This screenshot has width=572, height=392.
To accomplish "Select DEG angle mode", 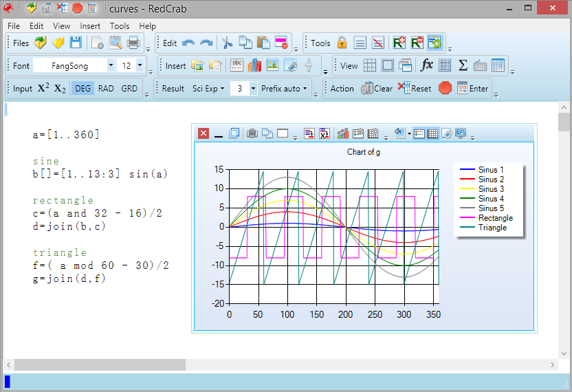I will point(82,88).
